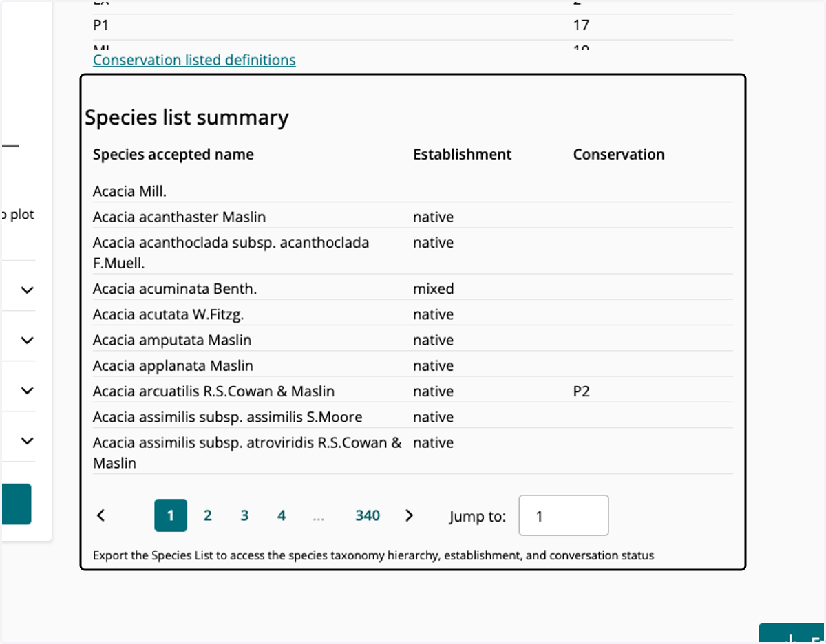Jump to last page 340
The image size is (826, 644).
click(x=368, y=515)
